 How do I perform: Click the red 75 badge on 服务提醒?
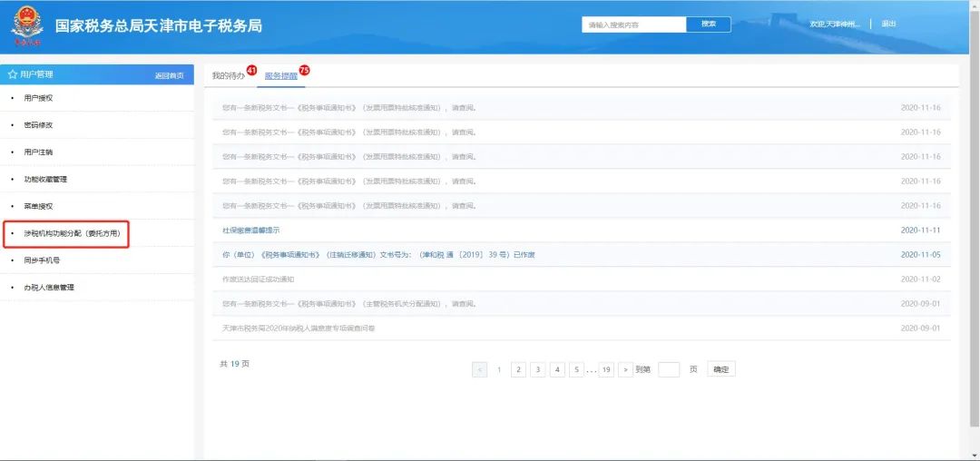(304, 70)
